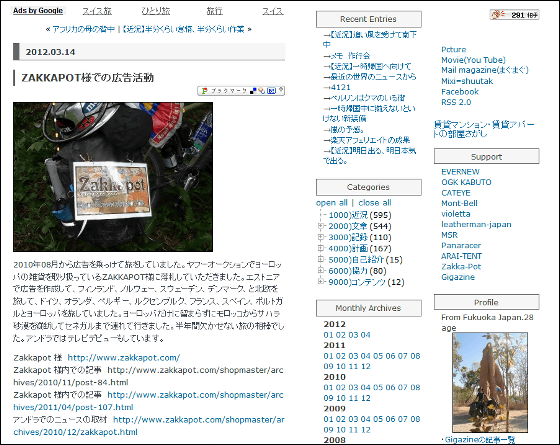Screen dimensions: 560x445
Task: Click the clip bookmark icon in bookmark bar
Action: pos(262,91)
